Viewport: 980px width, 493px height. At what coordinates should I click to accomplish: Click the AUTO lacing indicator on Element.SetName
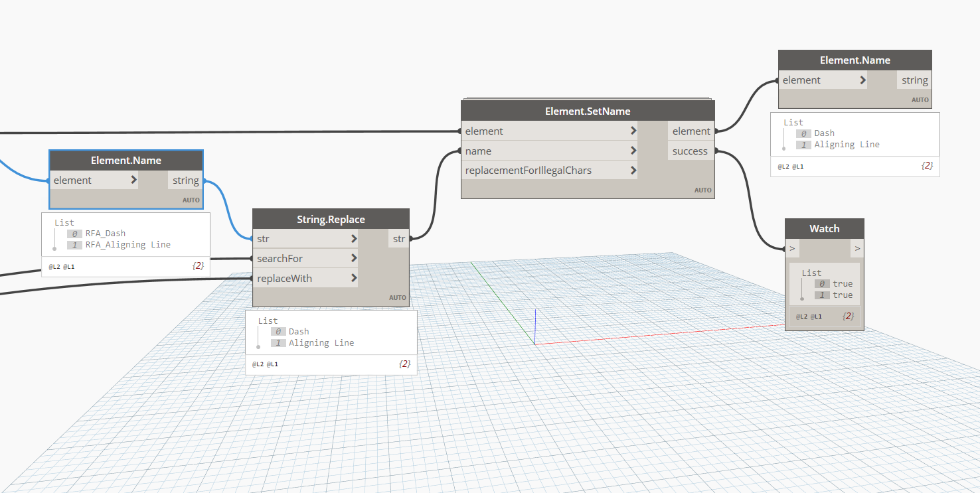(x=703, y=190)
